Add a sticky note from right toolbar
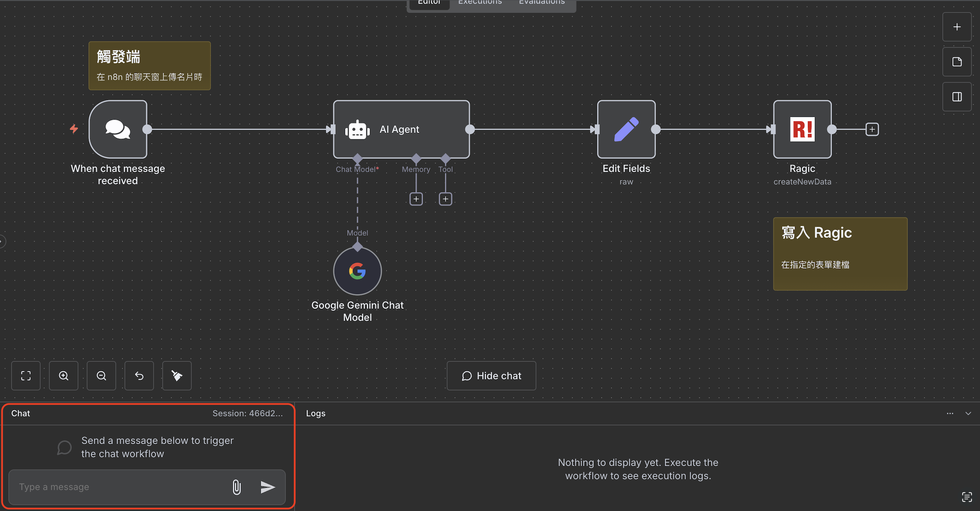 pyautogui.click(x=957, y=62)
